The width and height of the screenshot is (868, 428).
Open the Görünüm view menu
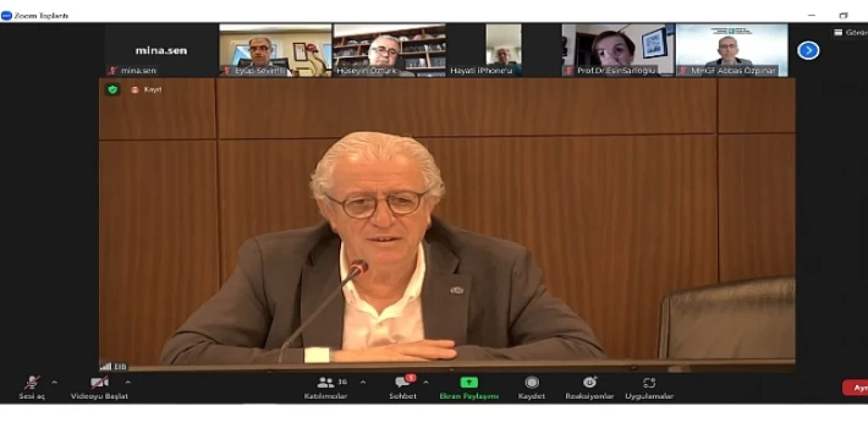(x=850, y=33)
